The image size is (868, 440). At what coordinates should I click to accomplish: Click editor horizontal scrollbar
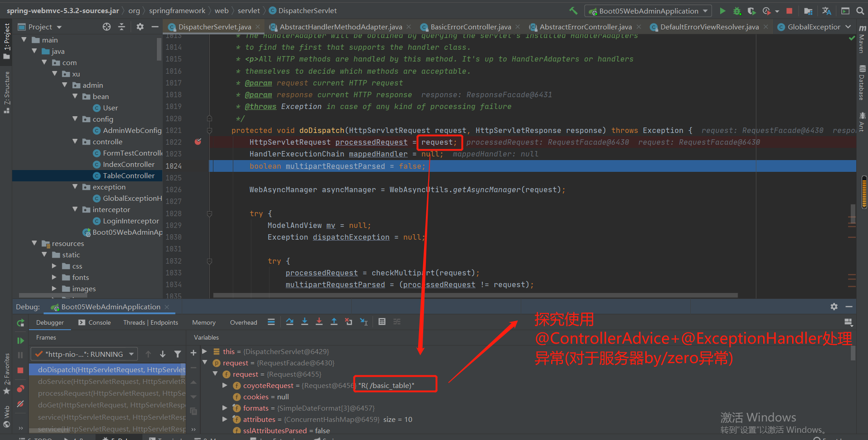[476, 295]
